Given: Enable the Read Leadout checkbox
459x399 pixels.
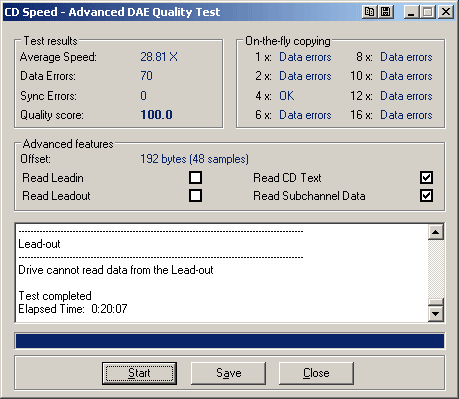Looking at the screenshot, I should point(195,196).
